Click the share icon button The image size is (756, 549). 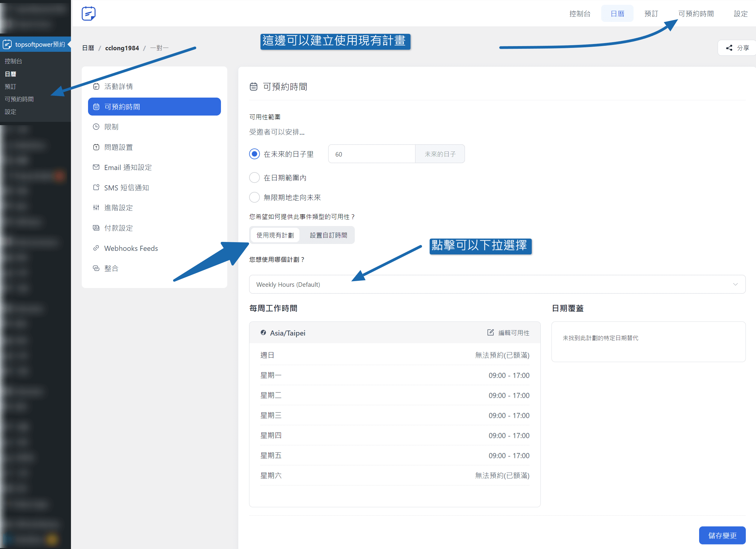coord(729,48)
